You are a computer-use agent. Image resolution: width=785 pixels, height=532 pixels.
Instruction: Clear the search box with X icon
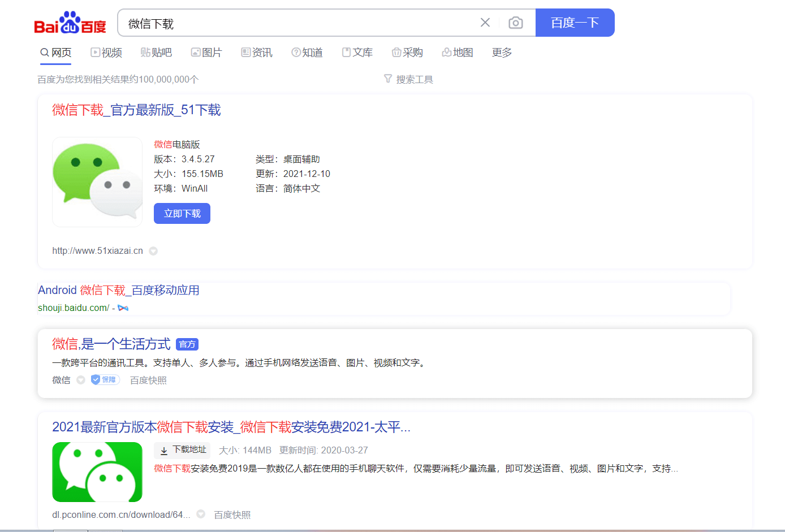[485, 23]
